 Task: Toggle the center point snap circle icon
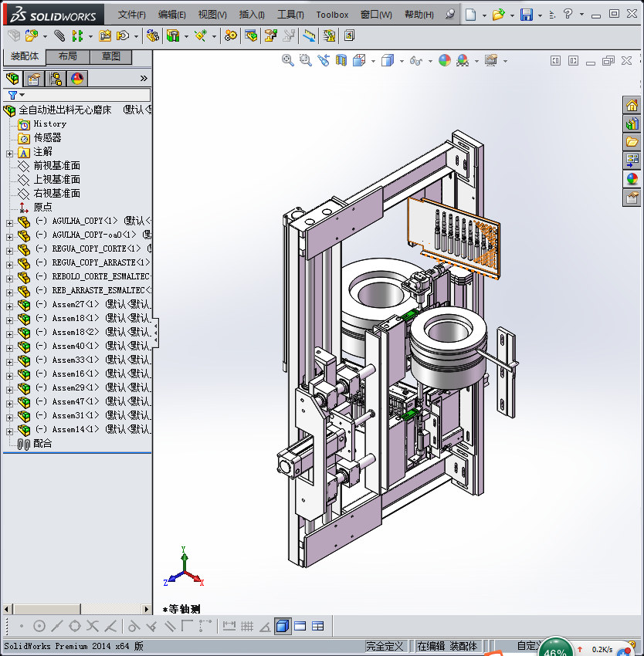39,626
